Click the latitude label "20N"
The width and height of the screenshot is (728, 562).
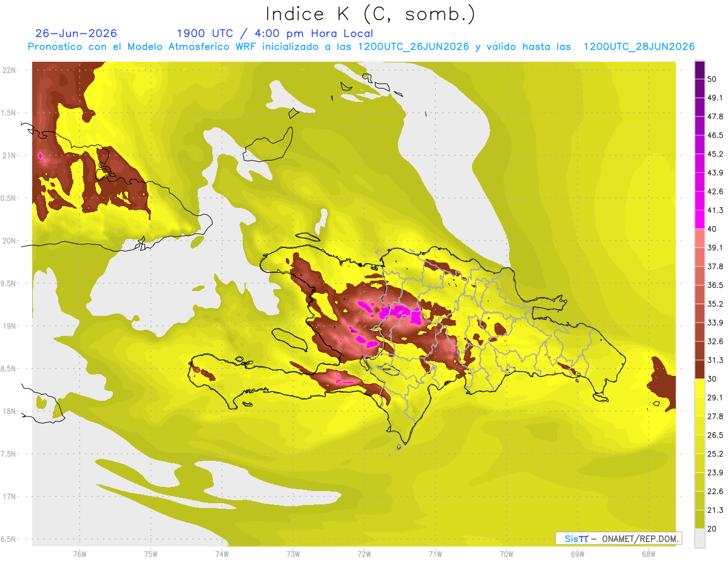click(x=10, y=241)
